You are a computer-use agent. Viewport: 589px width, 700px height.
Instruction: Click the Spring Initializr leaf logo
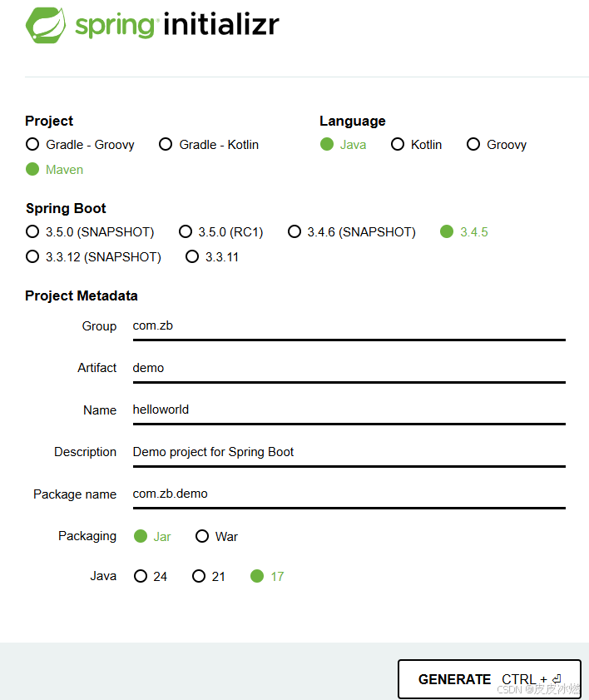(47, 25)
